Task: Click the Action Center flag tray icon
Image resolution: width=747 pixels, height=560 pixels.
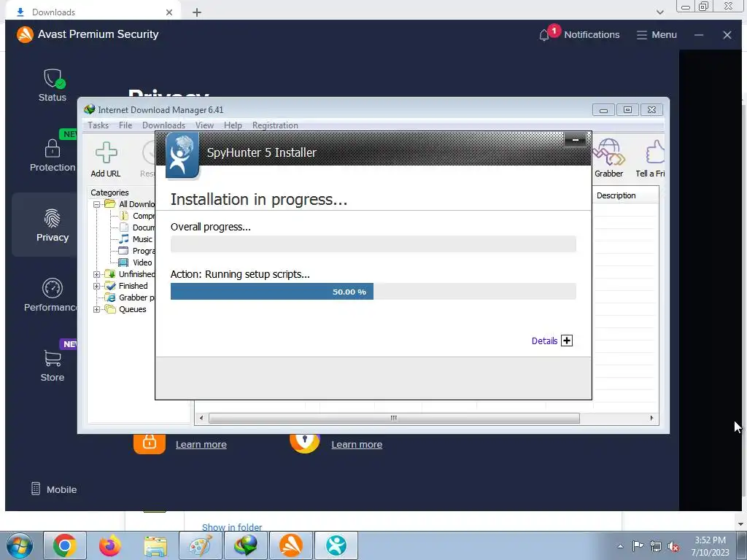Action: pyautogui.click(x=638, y=546)
